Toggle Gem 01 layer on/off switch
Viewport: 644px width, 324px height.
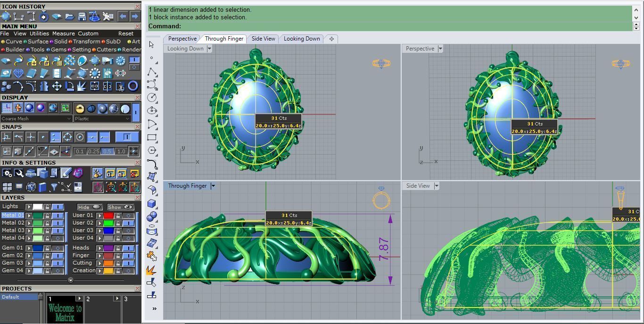pyautogui.click(x=58, y=248)
